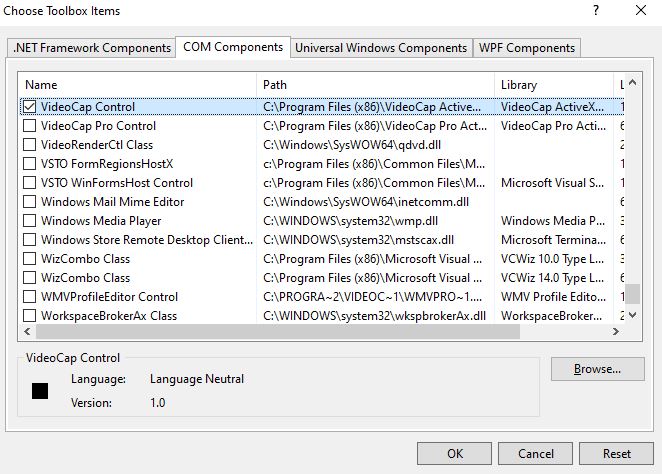Sort list by the Path column header

coord(375,85)
